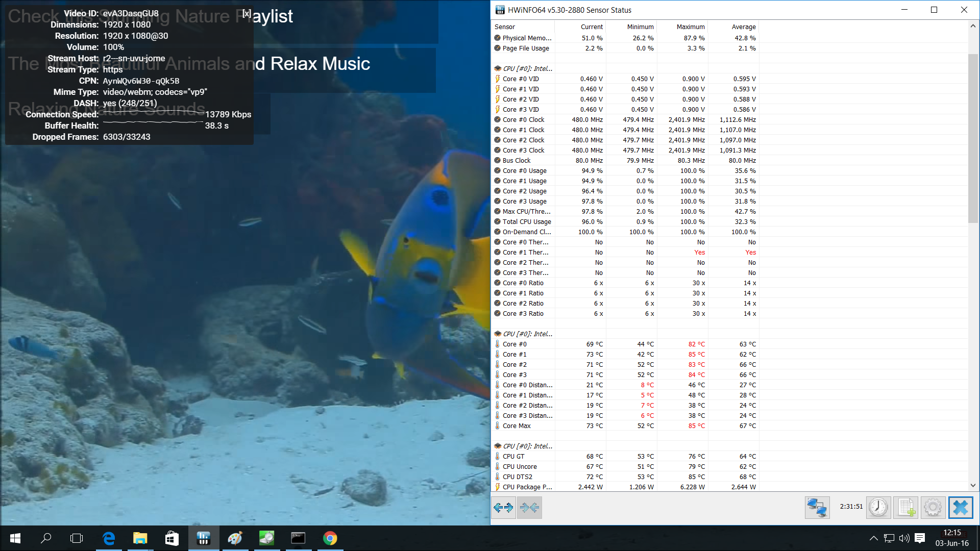Open the Windows Store taskbar icon
The height and width of the screenshot is (551, 980).
171,538
